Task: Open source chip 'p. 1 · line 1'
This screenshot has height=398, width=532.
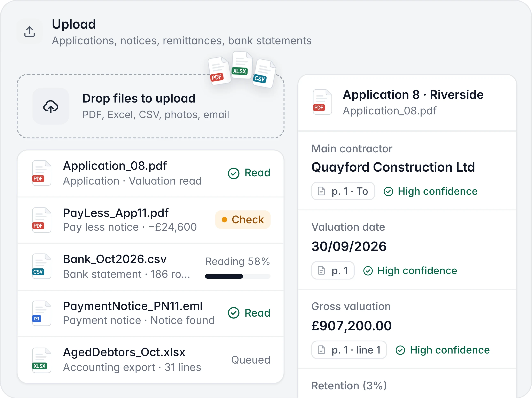Action: pyautogui.click(x=349, y=350)
